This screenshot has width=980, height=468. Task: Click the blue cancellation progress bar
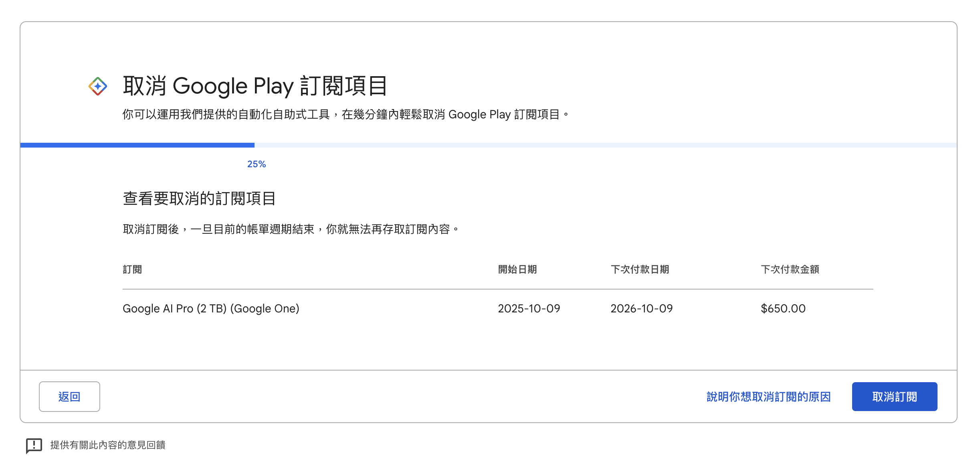click(x=489, y=145)
